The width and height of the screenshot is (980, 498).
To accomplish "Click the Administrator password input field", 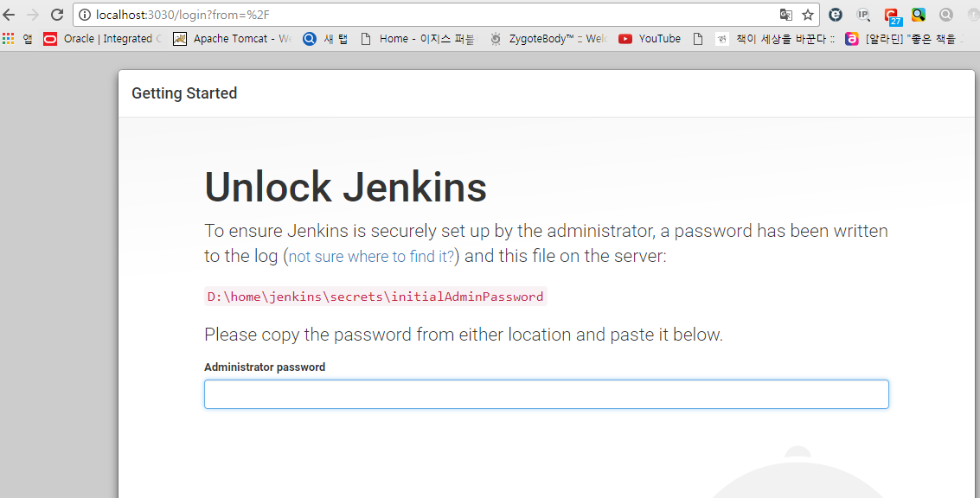I will [547, 394].
